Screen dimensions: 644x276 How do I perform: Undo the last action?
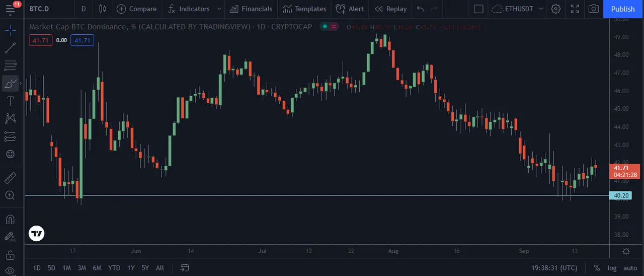click(421, 9)
